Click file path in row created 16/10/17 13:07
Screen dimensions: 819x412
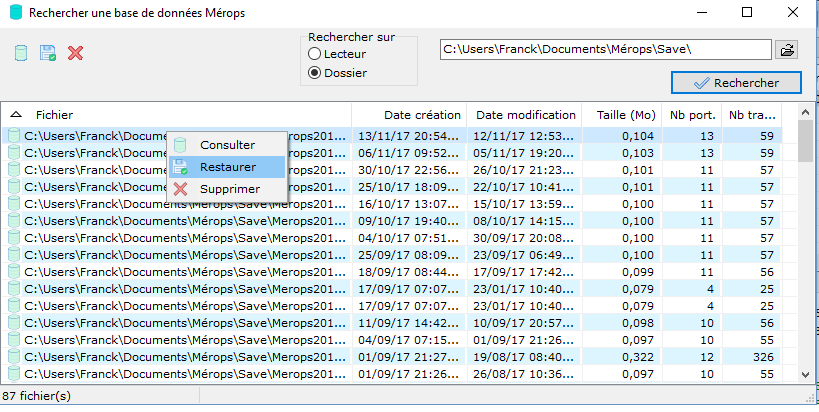[185, 204]
